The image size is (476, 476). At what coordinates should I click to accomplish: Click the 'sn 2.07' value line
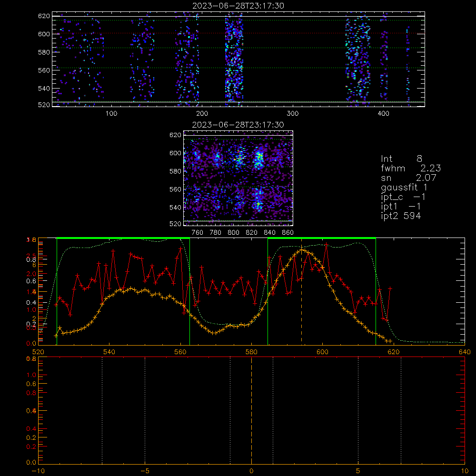(x=408, y=178)
